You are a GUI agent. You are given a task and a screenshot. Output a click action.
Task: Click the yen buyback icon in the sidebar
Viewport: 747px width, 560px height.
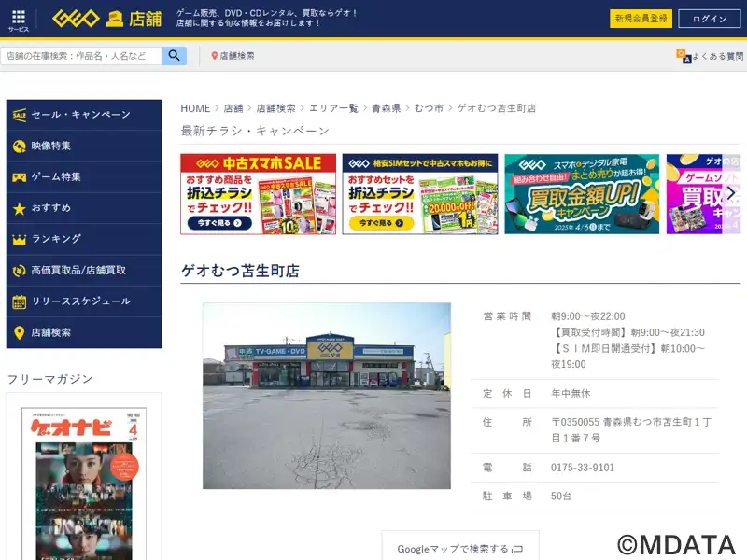click(x=19, y=271)
